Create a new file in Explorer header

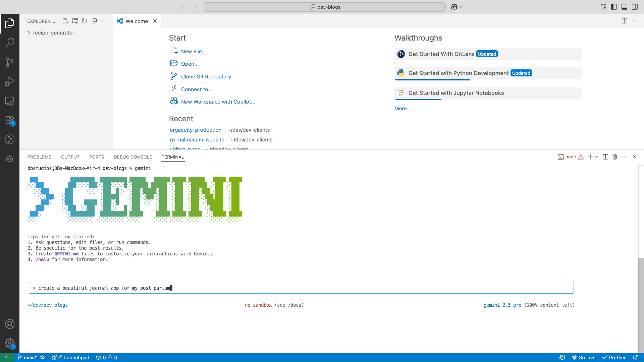[x=65, y=21]
